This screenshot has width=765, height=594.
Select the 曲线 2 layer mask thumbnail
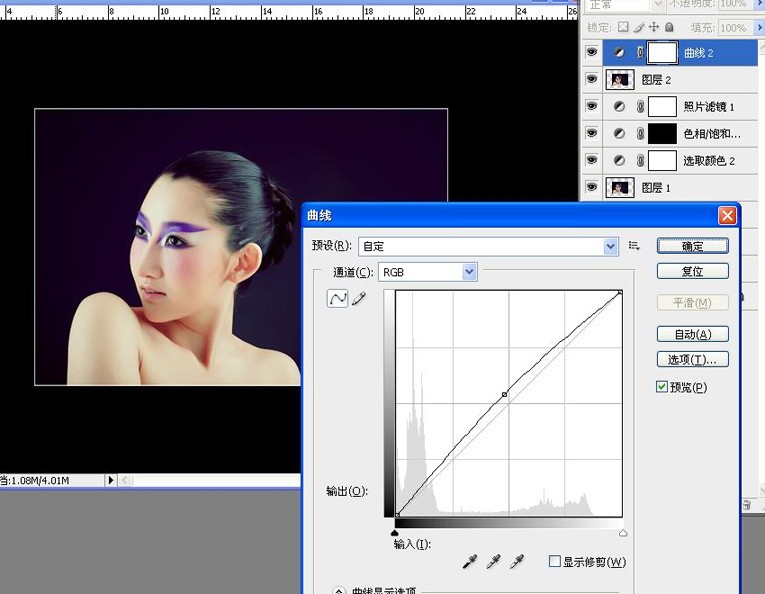coord(662,53)
